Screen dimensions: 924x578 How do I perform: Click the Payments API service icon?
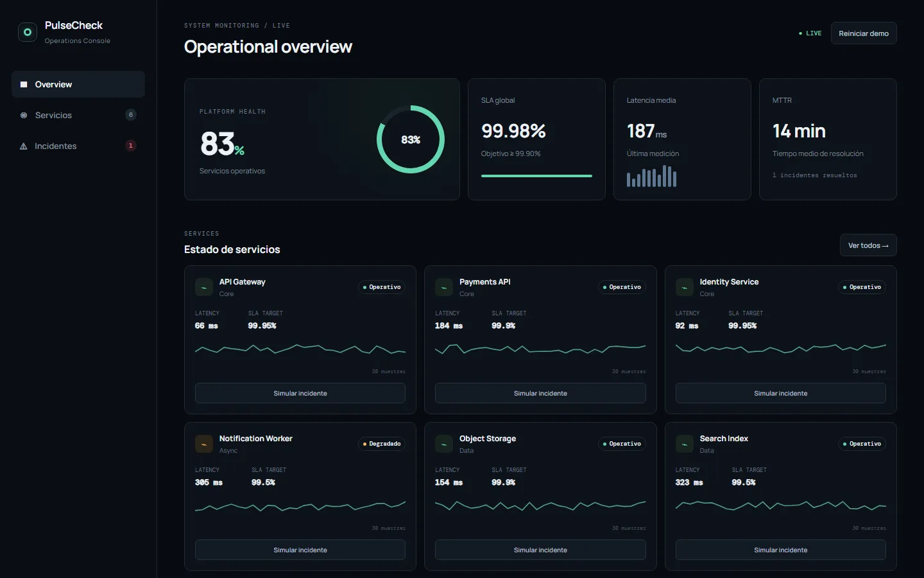tap(444, 287)
